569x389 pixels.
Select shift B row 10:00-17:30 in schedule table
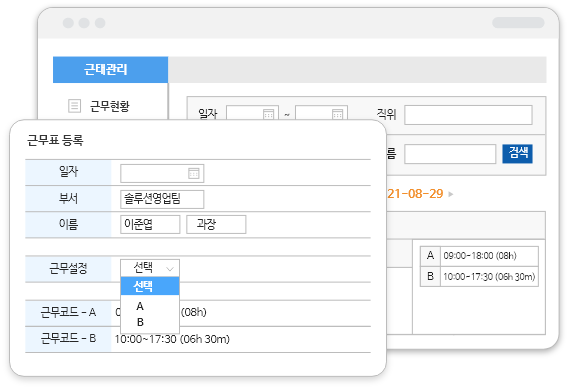479,277
